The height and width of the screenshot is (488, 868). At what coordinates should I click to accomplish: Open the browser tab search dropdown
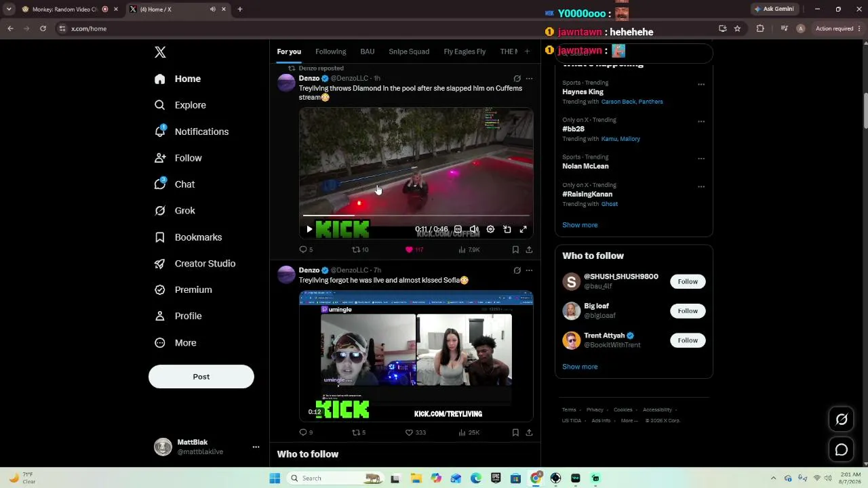click(9, 9)
